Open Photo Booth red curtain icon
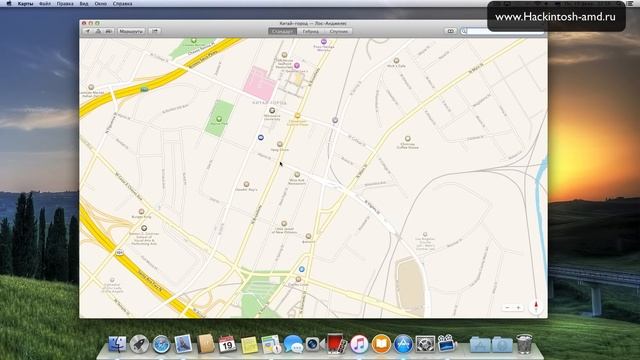The width and height of the screenshot is (640, 360). point(336,343)
